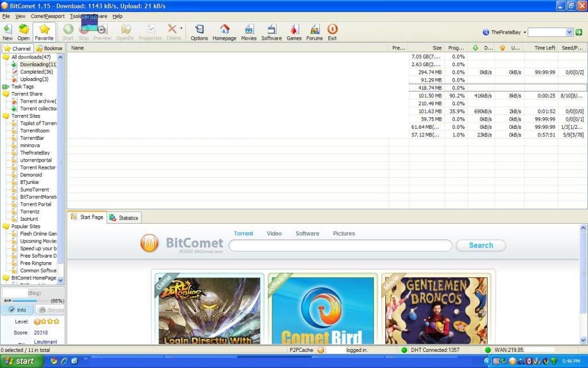This screenshot has width=588, height=368.
Task: Click the New task toolbar icon
Action: (7, 32)
